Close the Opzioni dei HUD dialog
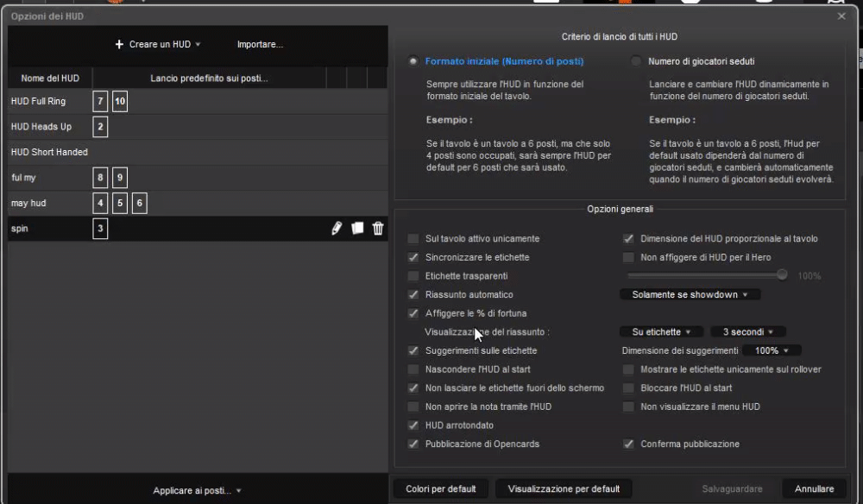 point(841,16)
